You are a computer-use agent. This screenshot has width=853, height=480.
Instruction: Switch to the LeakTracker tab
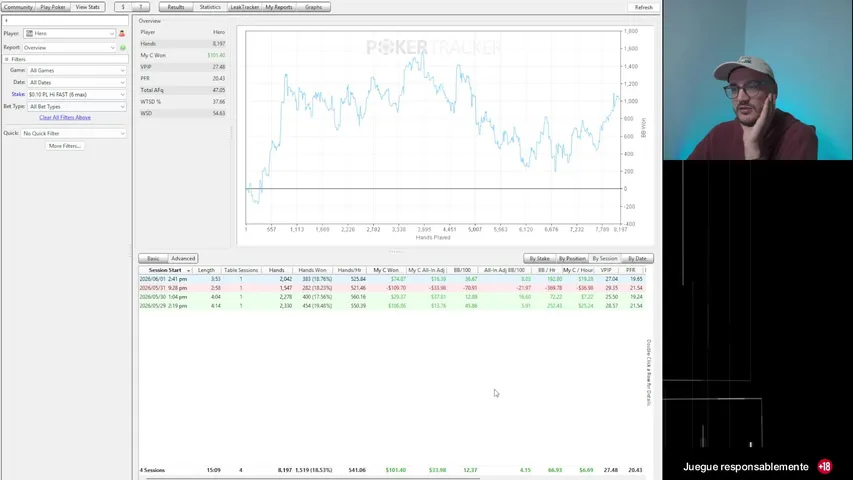click(244, 7)
